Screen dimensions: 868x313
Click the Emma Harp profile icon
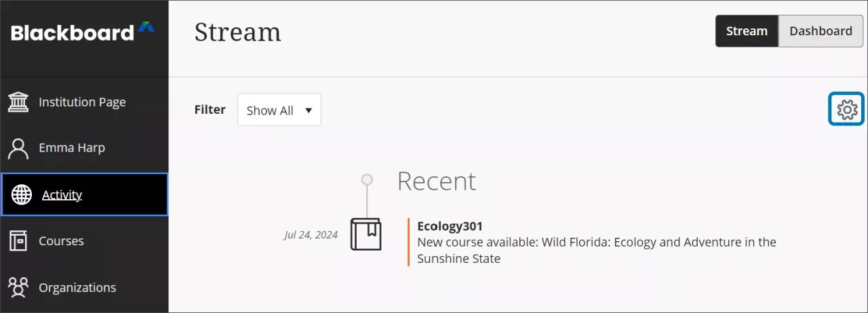18,148
